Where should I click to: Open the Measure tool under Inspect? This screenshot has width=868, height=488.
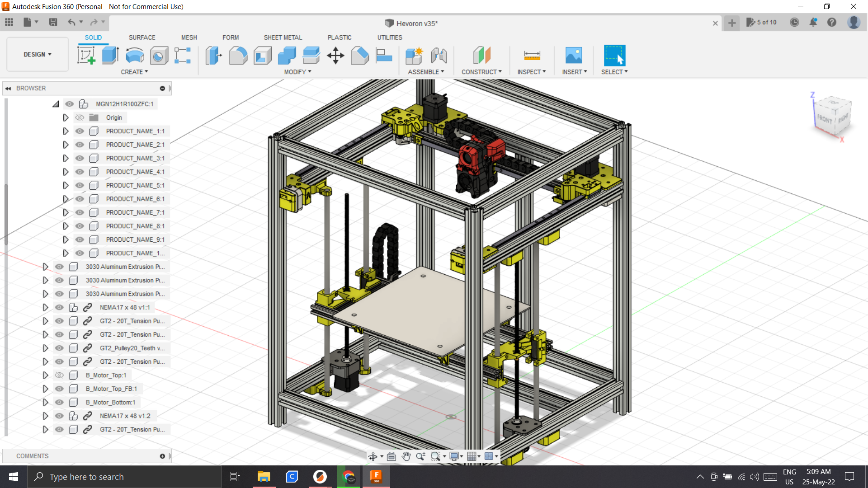click(532, 56)
